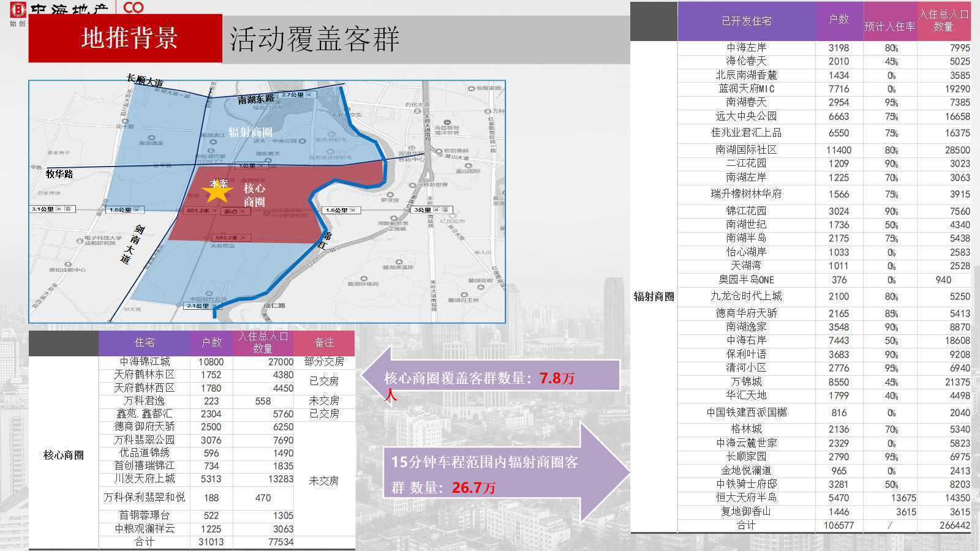Click the 天府鹤林东区 cell
The height and width of the screenshot is (551, 980).
click(145, 375)
